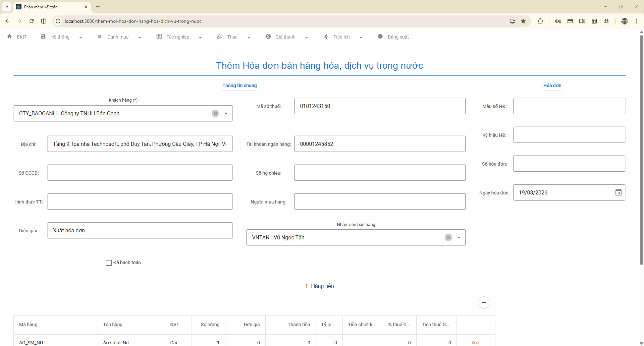Viewport: 644px width, 346px height.
Task: Click the Đăng xuất circle icon
Action: [x=380, y=37]
